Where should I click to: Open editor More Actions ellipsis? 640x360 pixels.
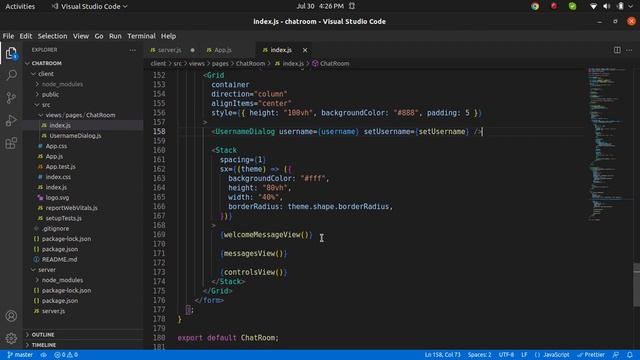point(629,50)
